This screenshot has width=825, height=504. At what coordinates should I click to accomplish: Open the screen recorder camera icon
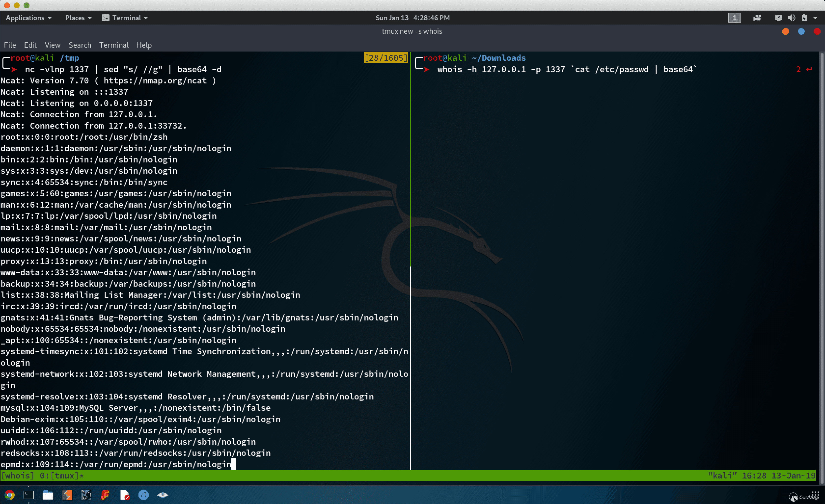click(757, 18)
